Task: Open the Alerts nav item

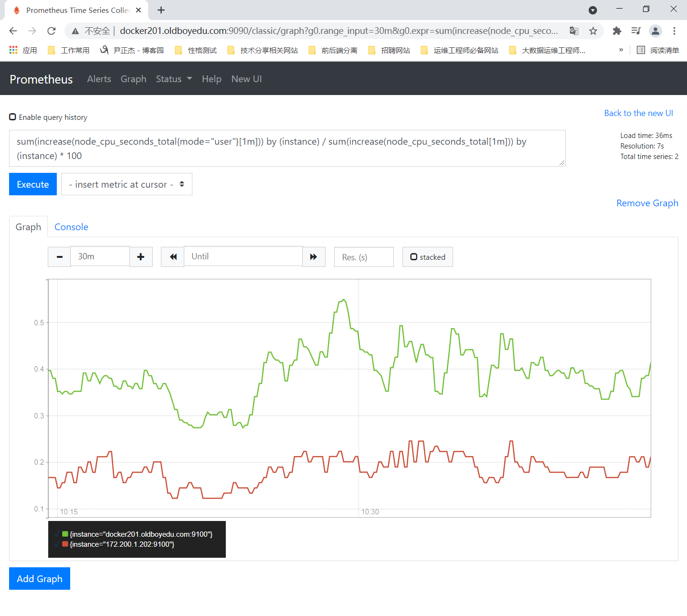Action: pyautogui.click(x=99, y=79)
